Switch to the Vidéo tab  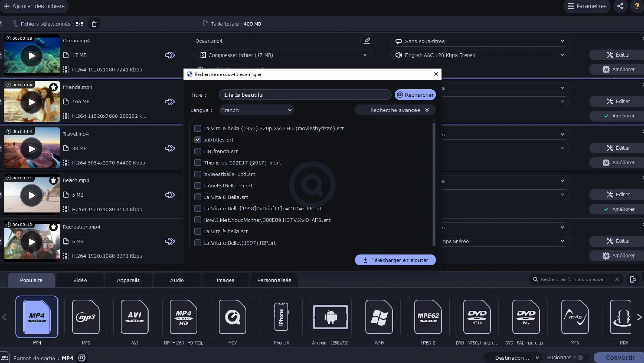coord(80,280)
